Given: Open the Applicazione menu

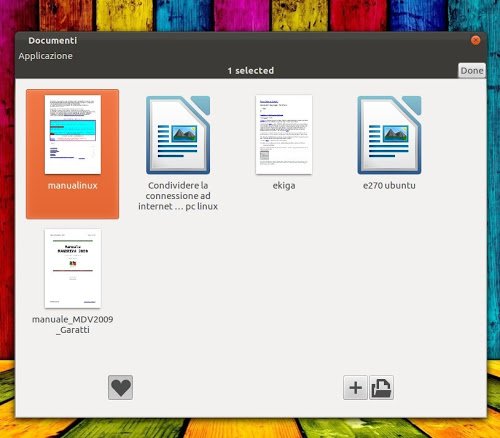Looking at the screenshot, I should click(x=45, y=56).
